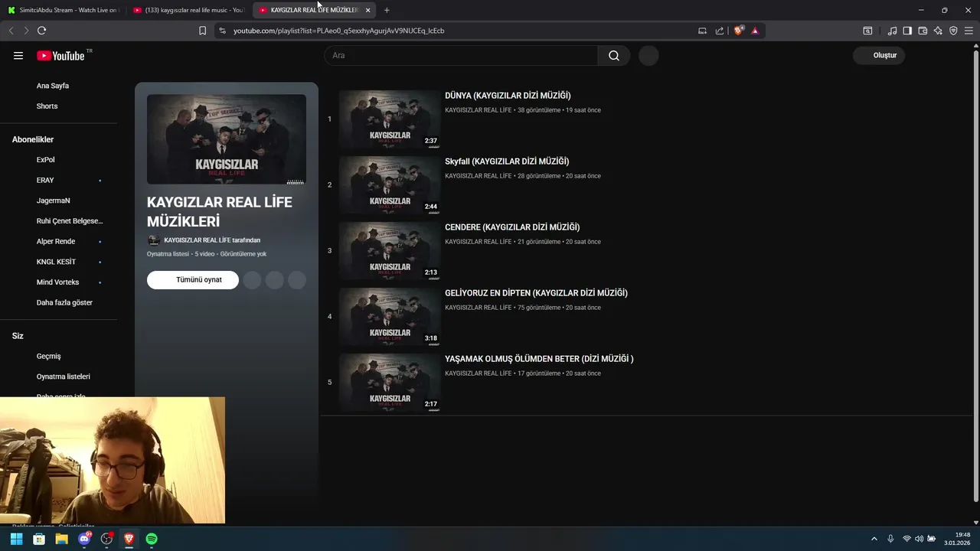Open Mind Vorteks subscription channel
The image size is (980, 551).
(x=57, y=282)
